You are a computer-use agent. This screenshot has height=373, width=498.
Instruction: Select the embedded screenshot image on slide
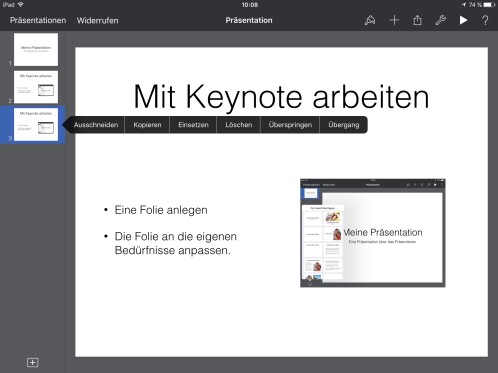[373, 233]
